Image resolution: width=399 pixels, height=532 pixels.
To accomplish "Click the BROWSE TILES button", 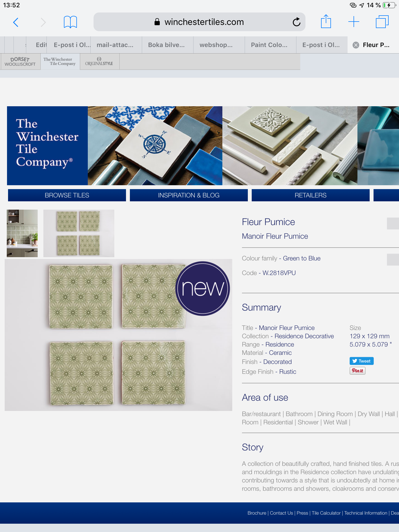I will 67,195.
